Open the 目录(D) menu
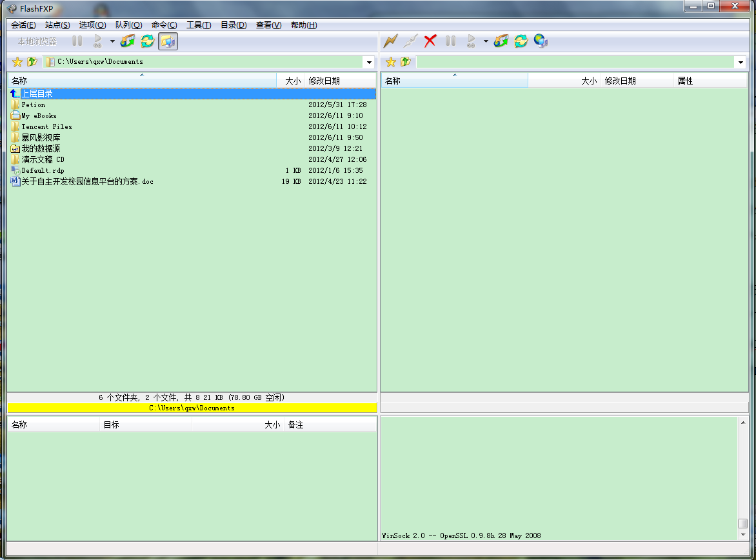Image resolution: width=756 pixels, height=560 pixels. pos(234,25)
